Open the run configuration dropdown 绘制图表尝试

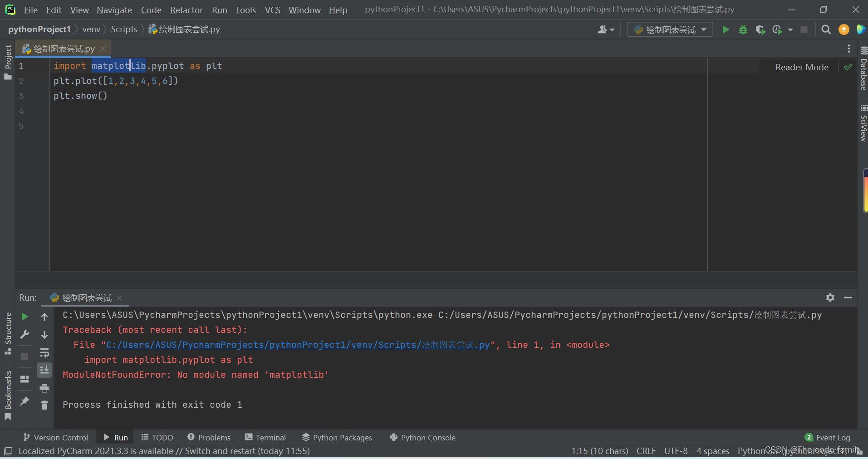click(670, 29)
